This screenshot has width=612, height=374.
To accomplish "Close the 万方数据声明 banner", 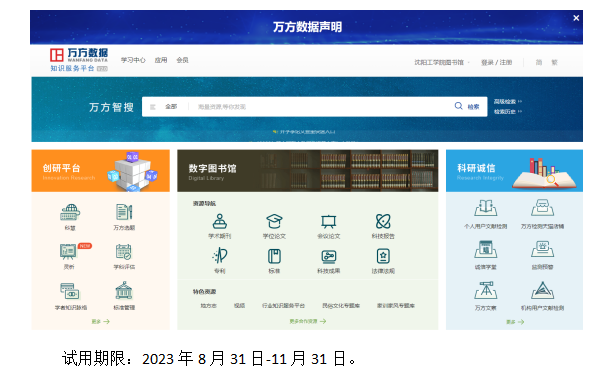I will coord(576,18).
